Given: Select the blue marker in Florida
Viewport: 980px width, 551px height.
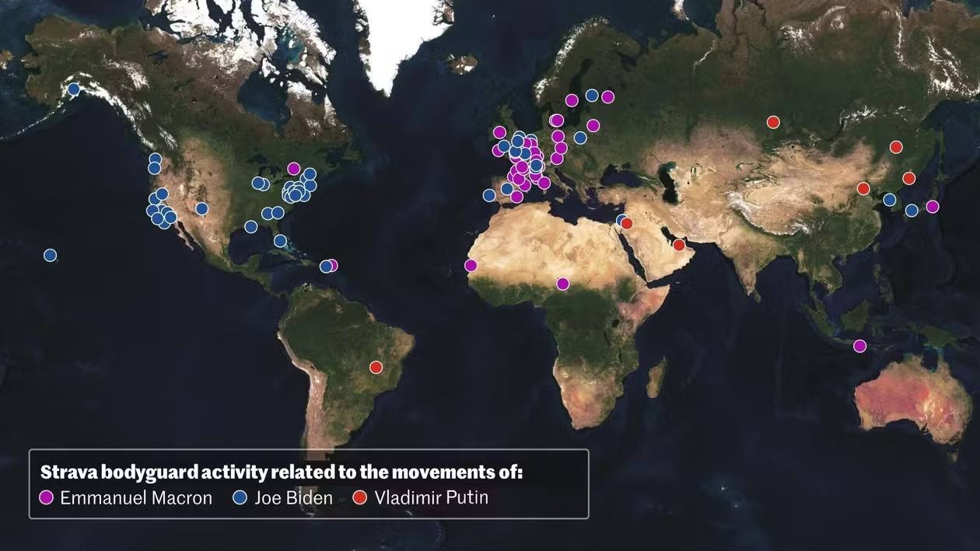Looking at the screenshot, I should click(x=280, y=241).
